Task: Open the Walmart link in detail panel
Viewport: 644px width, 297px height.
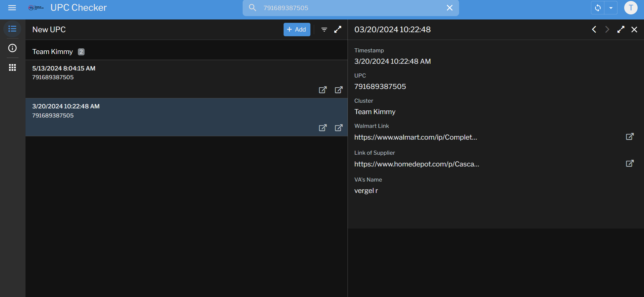Action: [x=630, y=137]
